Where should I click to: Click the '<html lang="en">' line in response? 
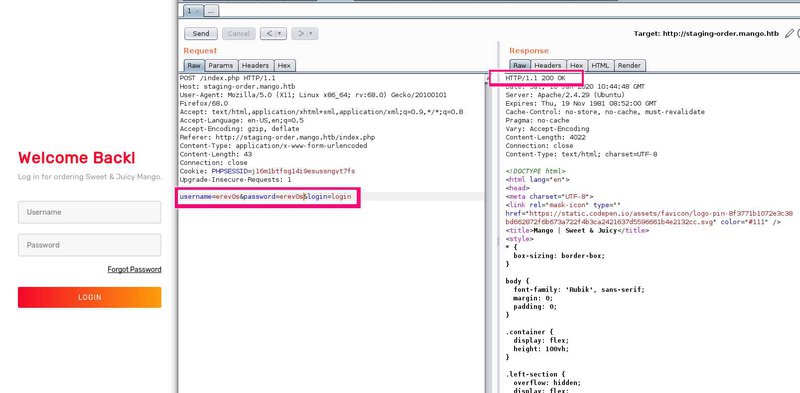[538, 180]
